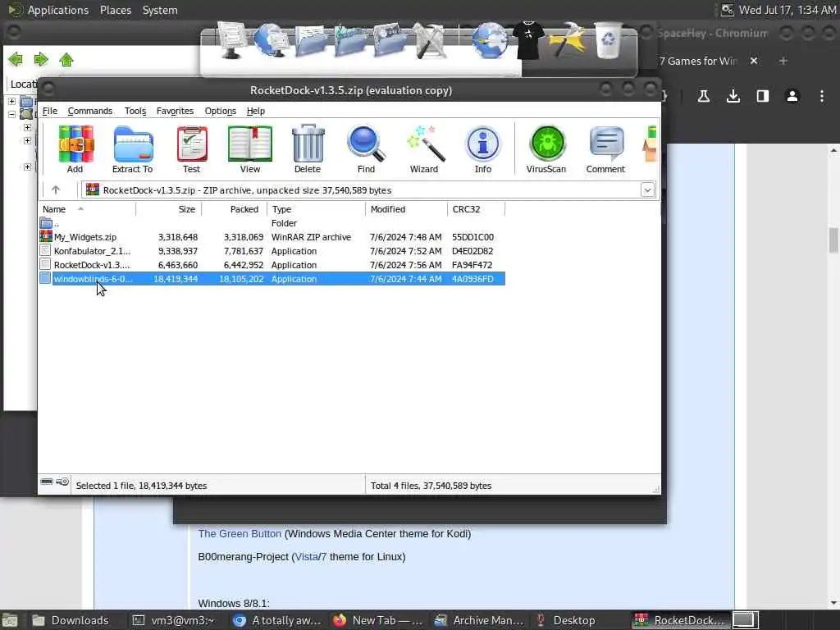This screenshot has height=630, width=840.
Task: Sort the list by Name column
Action: pyautogui.click(x=87, y=209)
